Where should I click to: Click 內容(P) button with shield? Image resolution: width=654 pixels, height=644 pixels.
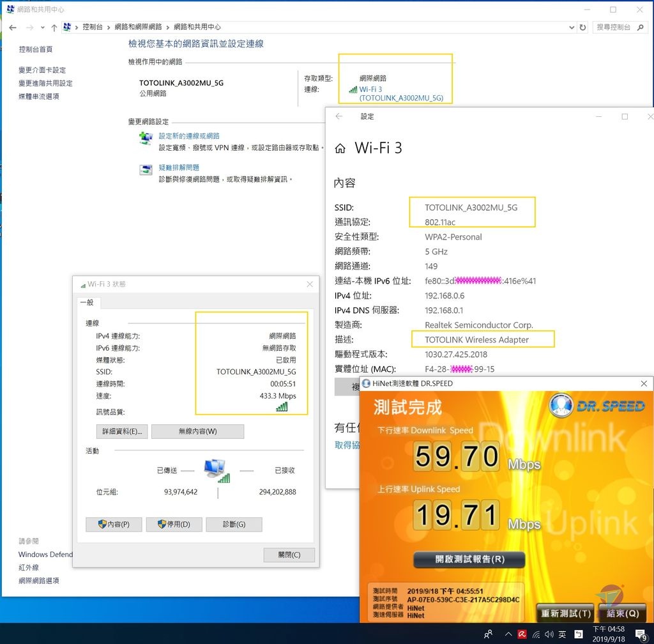114,525
